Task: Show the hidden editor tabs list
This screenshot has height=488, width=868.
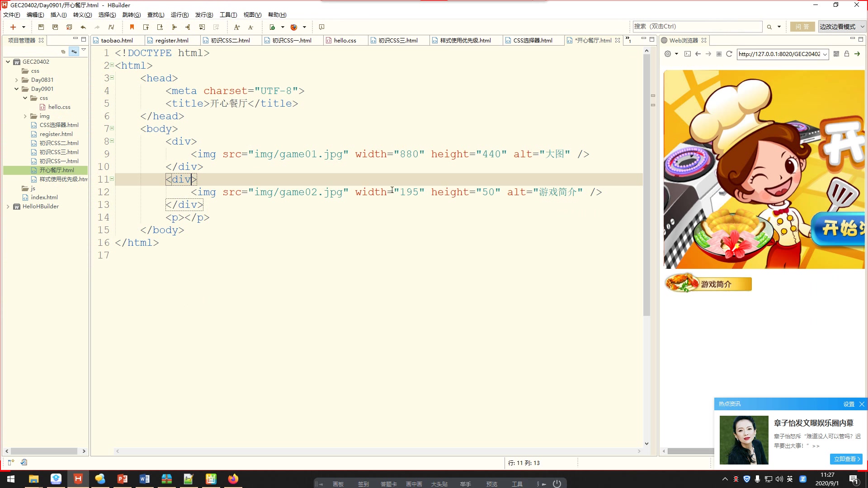Action: [628, 40]
